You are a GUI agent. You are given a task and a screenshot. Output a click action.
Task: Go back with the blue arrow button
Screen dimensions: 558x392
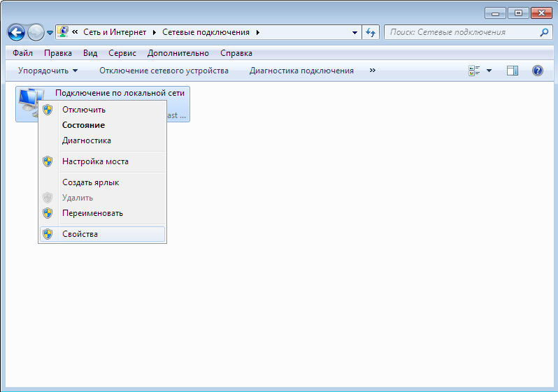click(16, 32)
